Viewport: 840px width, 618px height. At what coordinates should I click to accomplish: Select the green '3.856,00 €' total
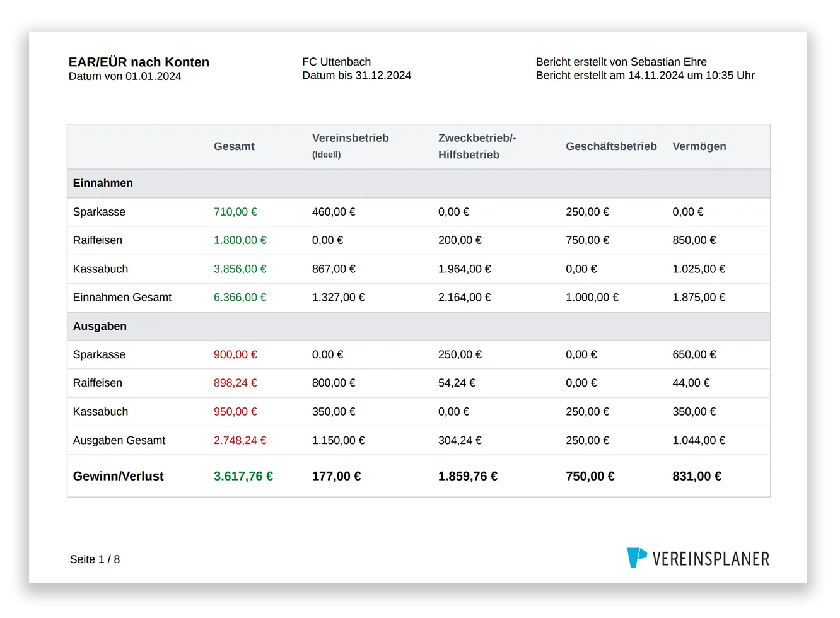coord(240,269)
